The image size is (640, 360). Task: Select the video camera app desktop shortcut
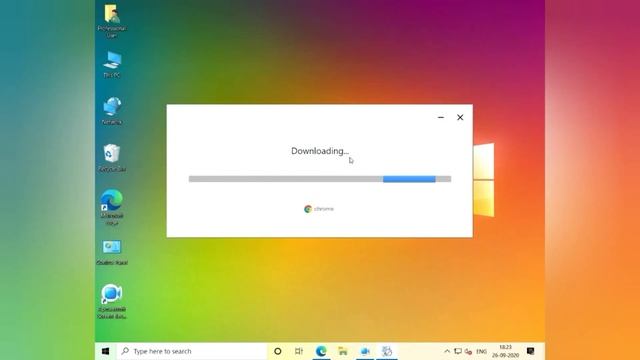(112, 301)
